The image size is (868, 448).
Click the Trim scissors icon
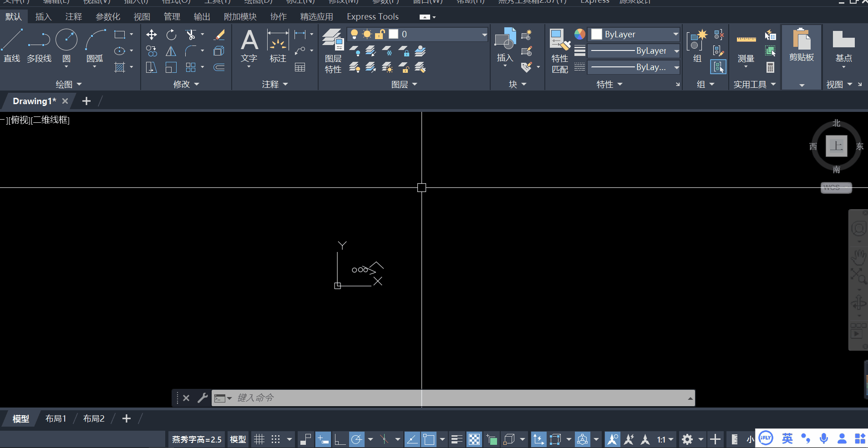[x=191, y=35]
